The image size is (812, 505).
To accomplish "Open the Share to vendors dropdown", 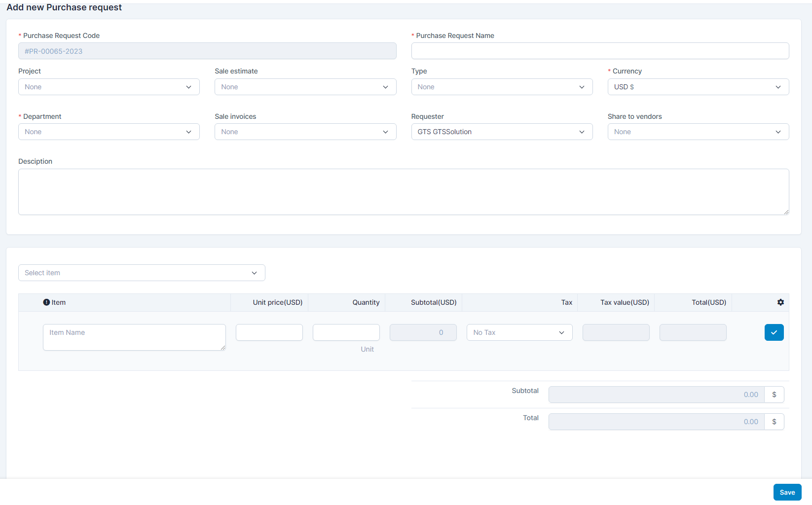I will click(698, 132).
